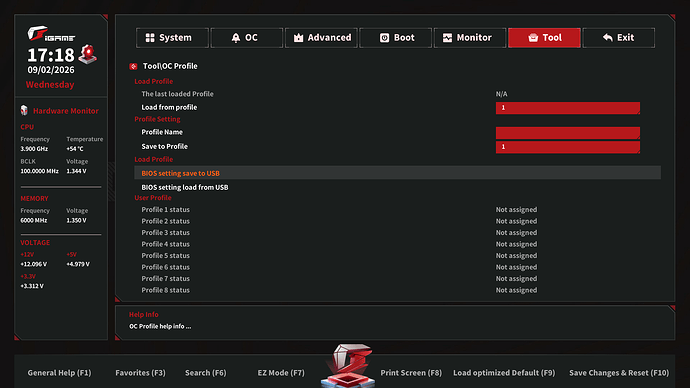Viewport: 690px width, 388px height.
Task: Select BIOS setting save to USB
Action: (x=397, y=173)
